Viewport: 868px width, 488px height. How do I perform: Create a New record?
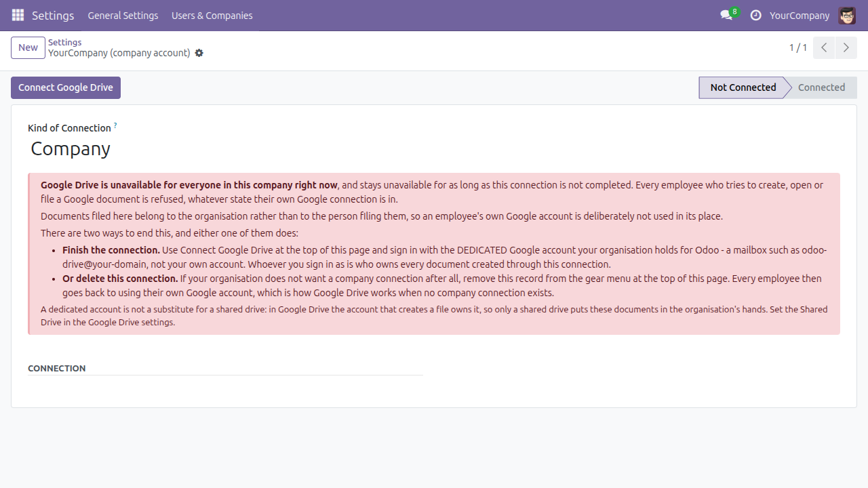coord(28,47)
